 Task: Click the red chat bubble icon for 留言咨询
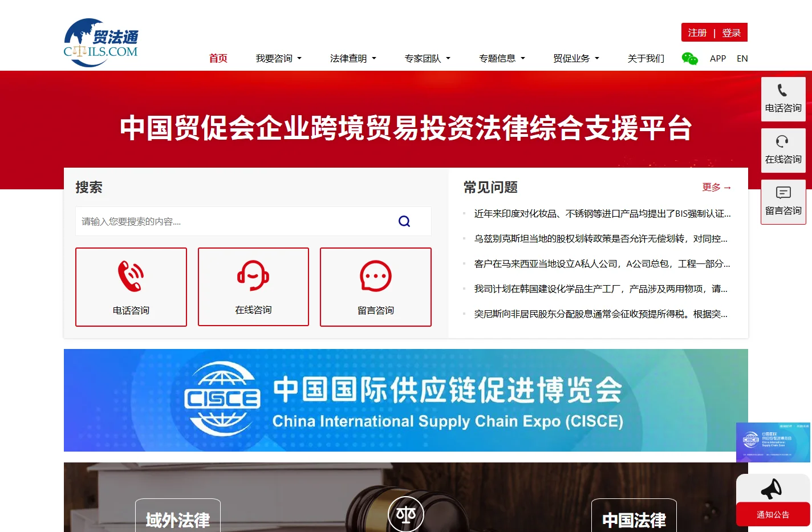tap(376, 276)
